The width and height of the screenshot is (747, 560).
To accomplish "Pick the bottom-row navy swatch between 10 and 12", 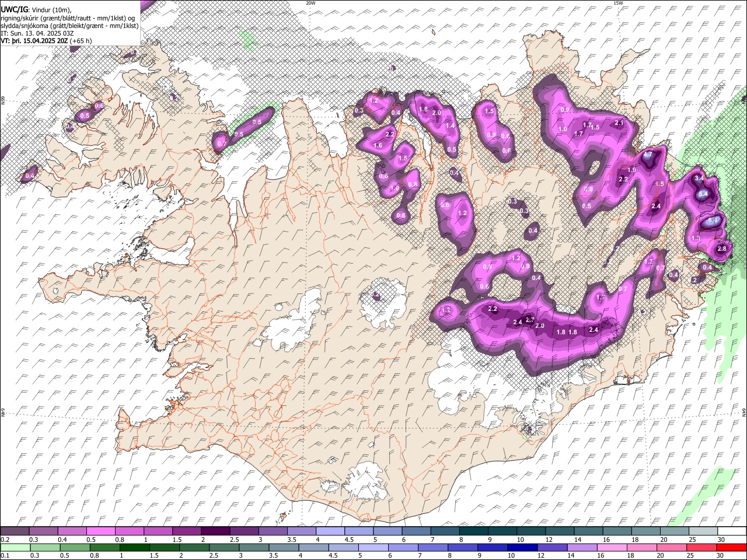I will pos(522,547).
